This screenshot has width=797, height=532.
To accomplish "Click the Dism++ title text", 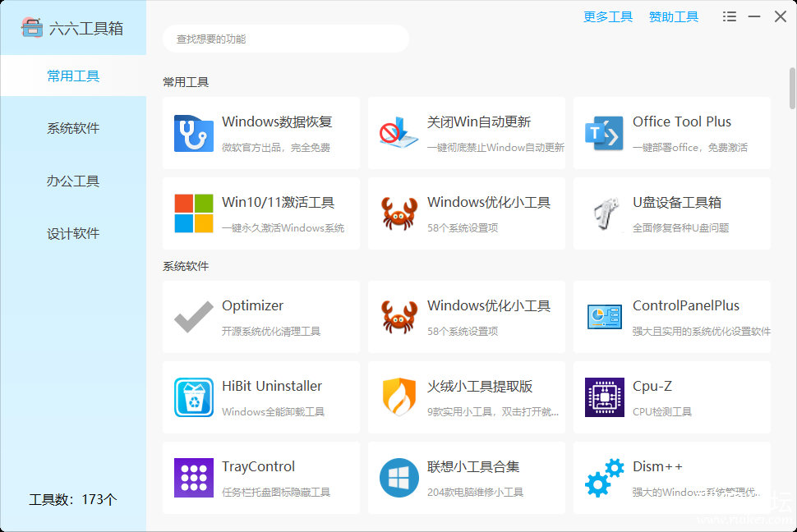I will [x=657, y=466].
